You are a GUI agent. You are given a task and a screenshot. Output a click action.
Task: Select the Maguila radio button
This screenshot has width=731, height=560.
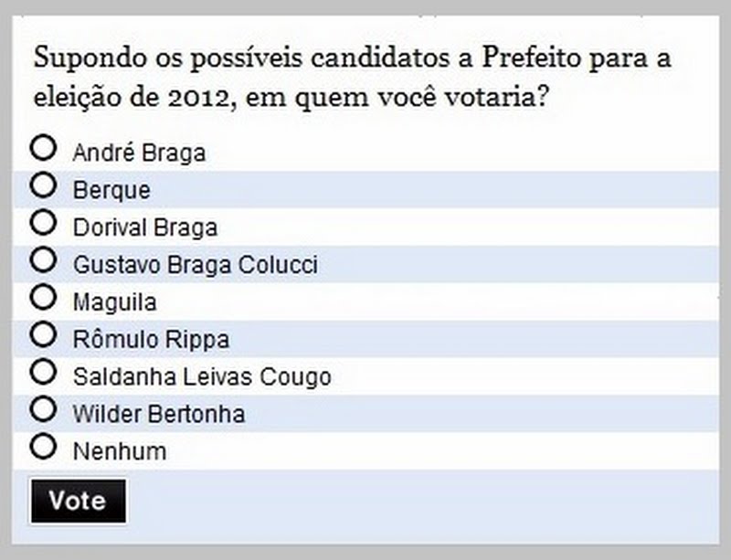tap(43, 297)
